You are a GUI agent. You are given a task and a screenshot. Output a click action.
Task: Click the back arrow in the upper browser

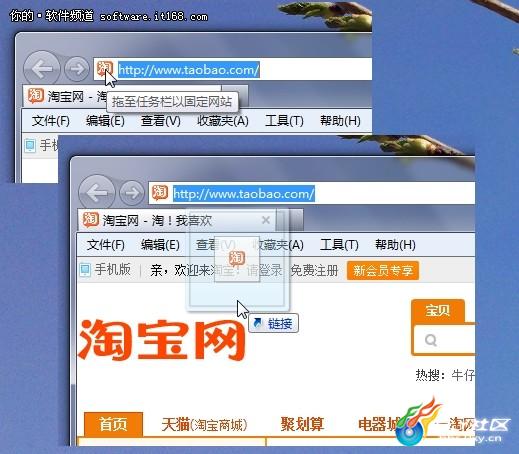[x=42, y=69]
